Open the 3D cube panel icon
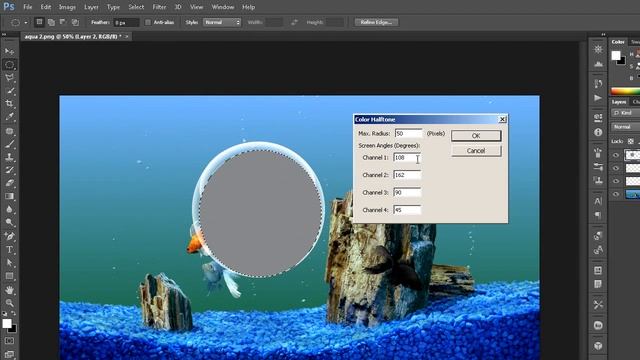The image size is (640, 360). point(598,346)
